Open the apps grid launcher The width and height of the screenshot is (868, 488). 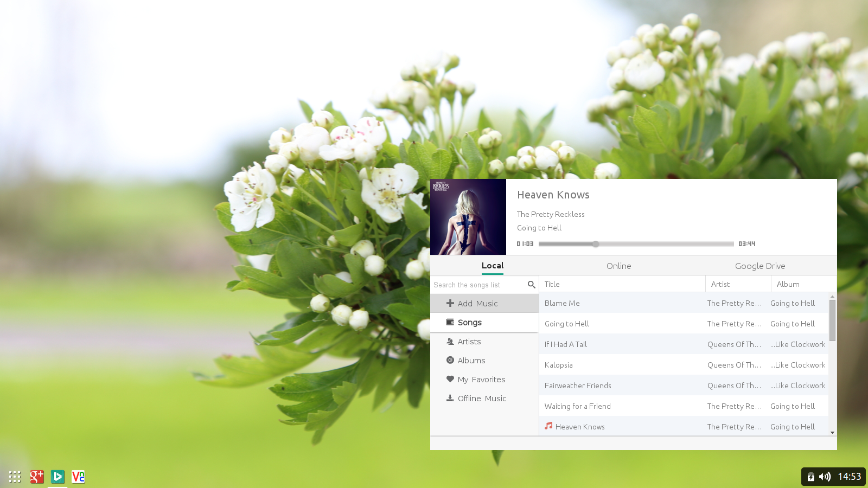15,477
